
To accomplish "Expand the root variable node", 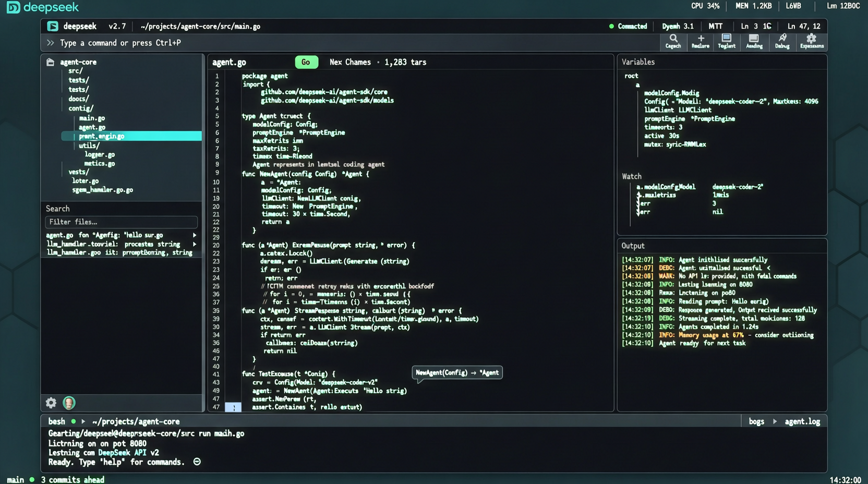I will pyautogui.click(x=631, y=76).
